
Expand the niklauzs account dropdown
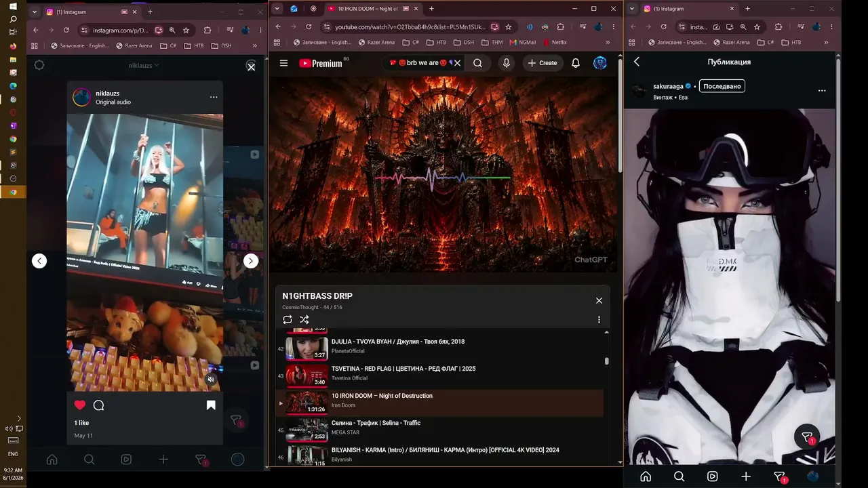[x=144, y=66]
